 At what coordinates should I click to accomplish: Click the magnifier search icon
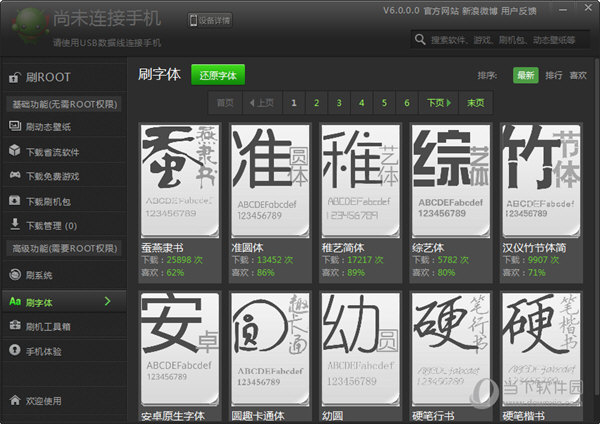(420, 39)
